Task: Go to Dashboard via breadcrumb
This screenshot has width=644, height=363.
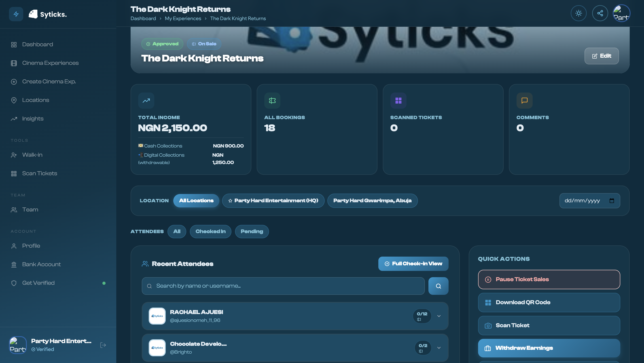Action: (143, 19)
